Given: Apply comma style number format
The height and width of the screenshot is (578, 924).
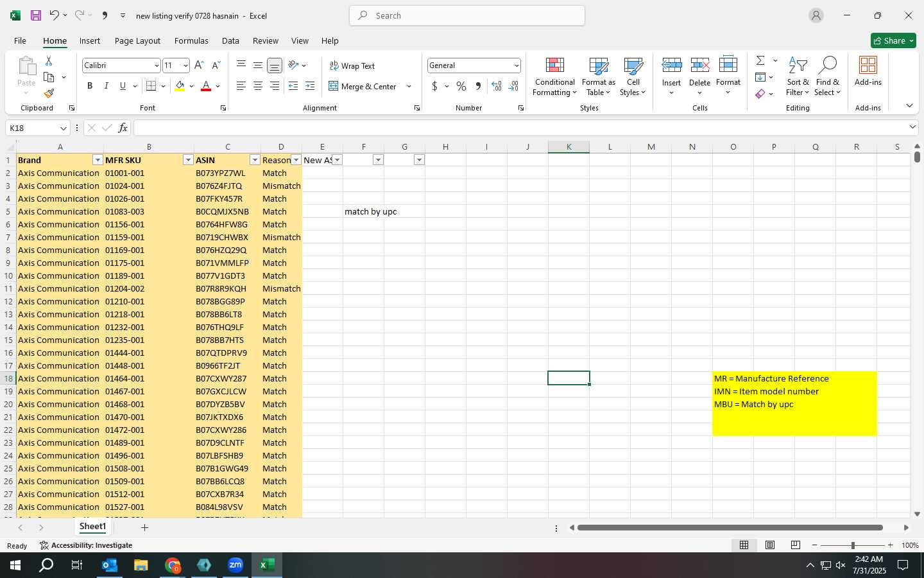Looking at the screenshot, I should coord(478,86).
